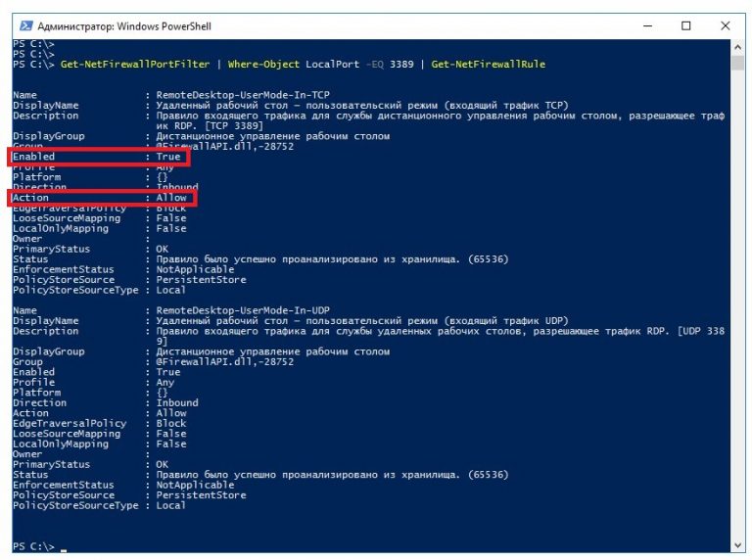Click the scrollbar up arrow
The width and height of the screenshot is (752, 560).
click(x=736, y=46)
